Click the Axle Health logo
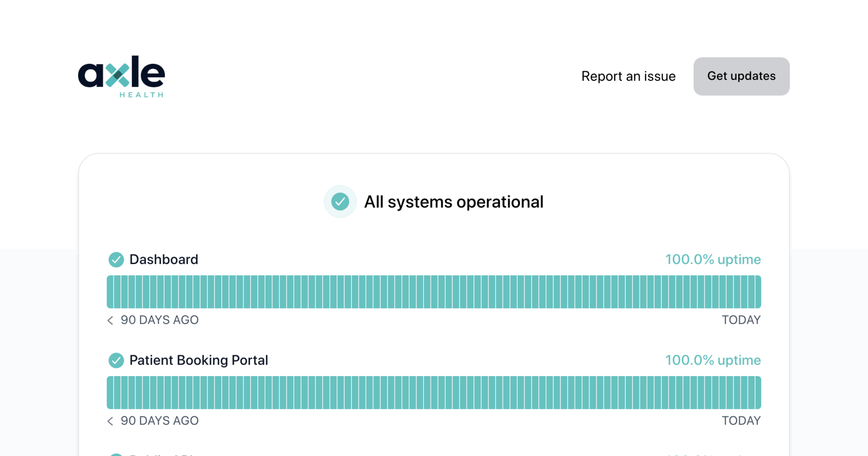868x456 pixels. [x=122, y=76]
